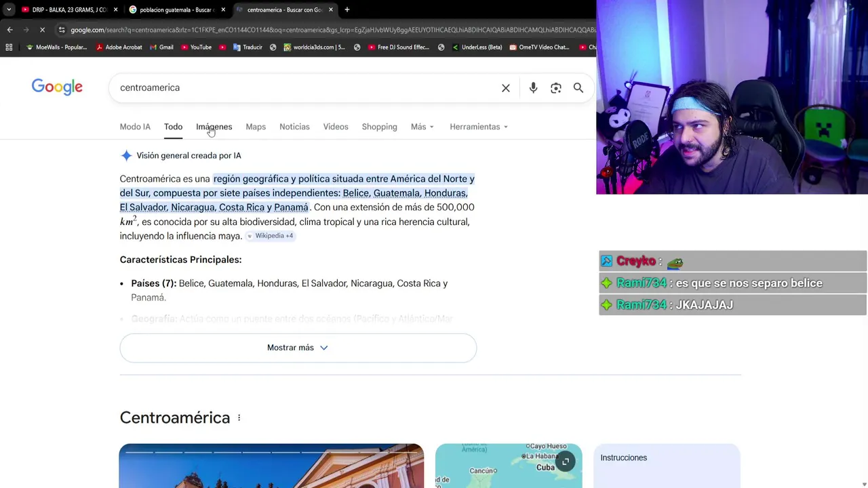Submit search with the magnifier icon
This screenshot has width=868, height=488.
pos(578,87)
